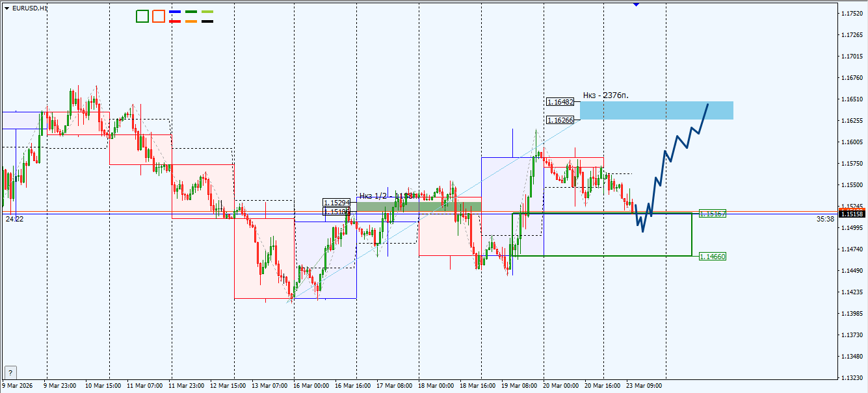Click the green 1.14660 level label
Image resolution: width=868 pixels, height=393 pixels.
713,256
